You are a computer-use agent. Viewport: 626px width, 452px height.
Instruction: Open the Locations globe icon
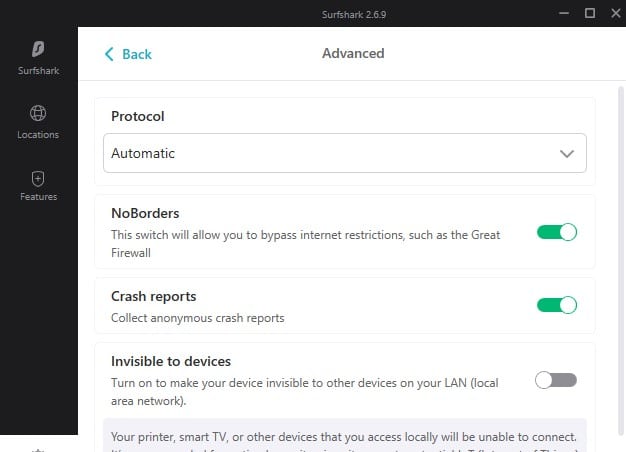click(x=38, y=113)
